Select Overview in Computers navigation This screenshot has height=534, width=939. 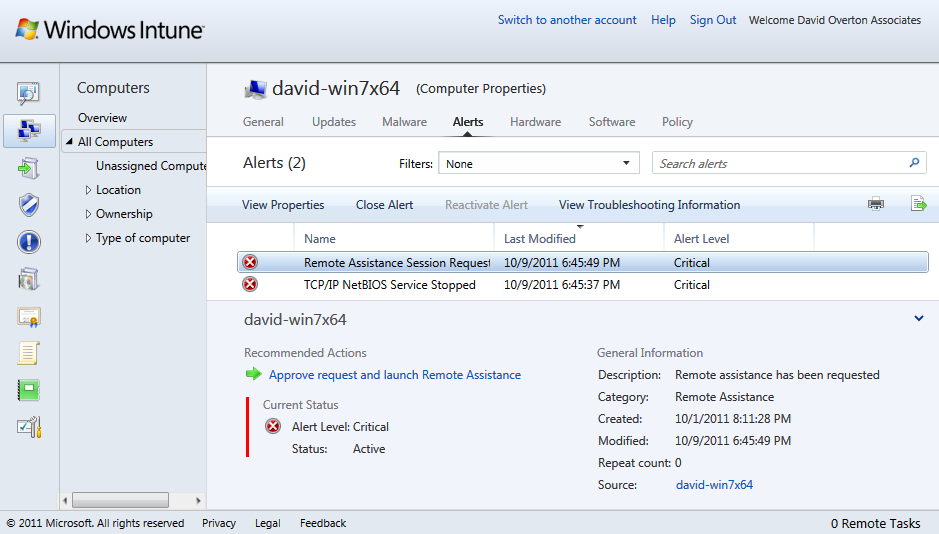click(x=102, y=118)
